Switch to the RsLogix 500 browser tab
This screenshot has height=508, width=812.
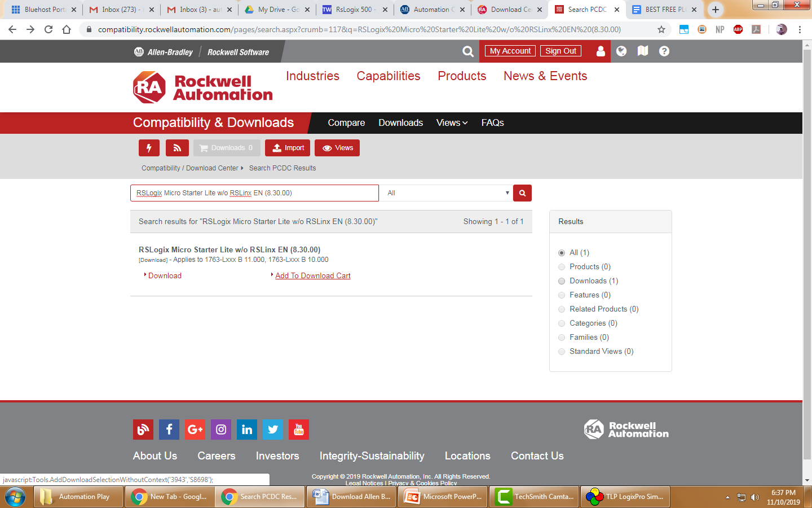click(x=354, y=10)
